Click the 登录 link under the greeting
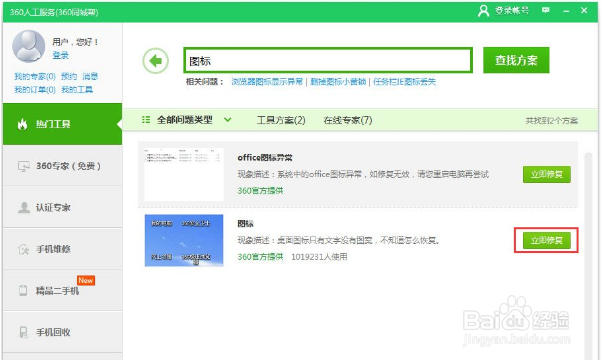Screen dimensions: 604x360 (x=60, y=55)
